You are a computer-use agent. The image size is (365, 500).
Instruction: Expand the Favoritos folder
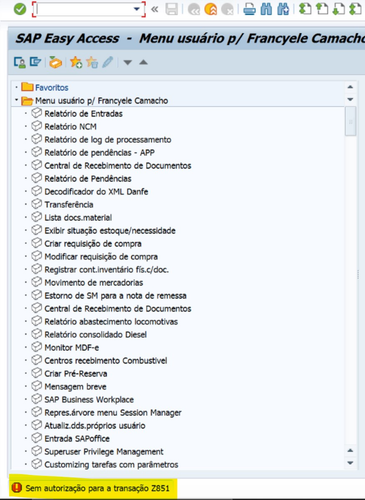[16, 87]
